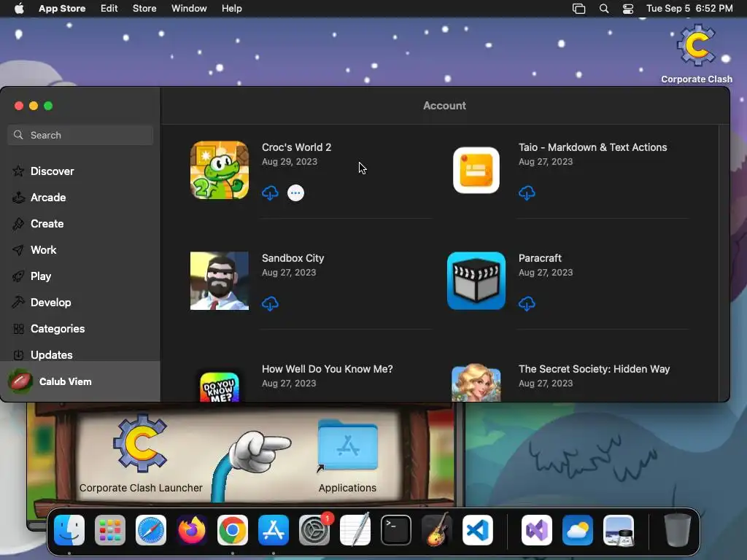
Task: Open Trash from the Dock
Action: pyautogui.click(x=677, y=530)
